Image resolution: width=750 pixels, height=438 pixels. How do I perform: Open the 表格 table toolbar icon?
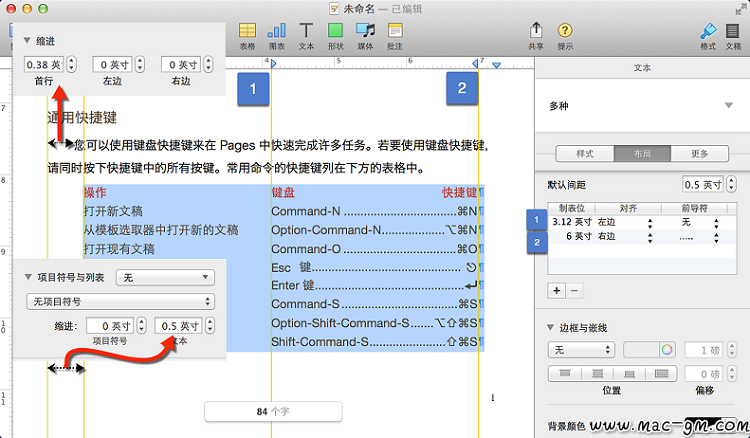247,31
